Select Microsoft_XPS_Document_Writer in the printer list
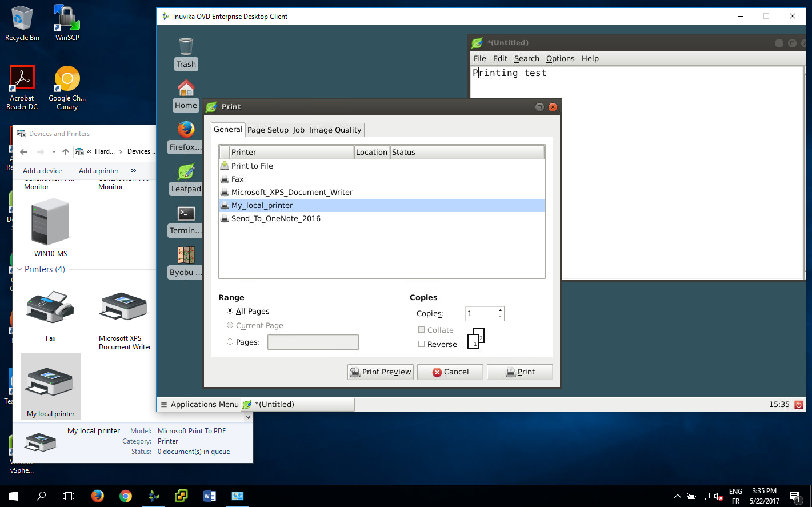Image resolution: width=812 pixels, height=507 pixels. (291, 192)
